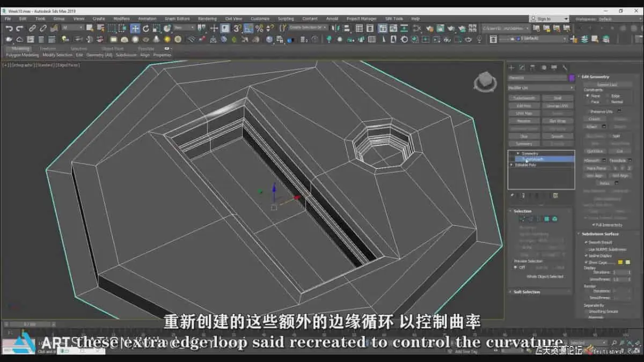Toggle the Isoline Display checkbox
The height and width of the screenshot is (362, 644).
(586, 256)
